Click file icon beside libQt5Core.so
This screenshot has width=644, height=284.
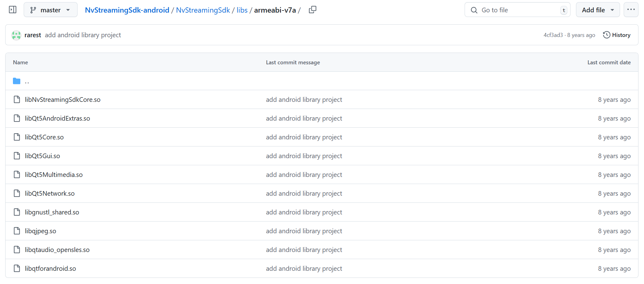coord(17,137)
